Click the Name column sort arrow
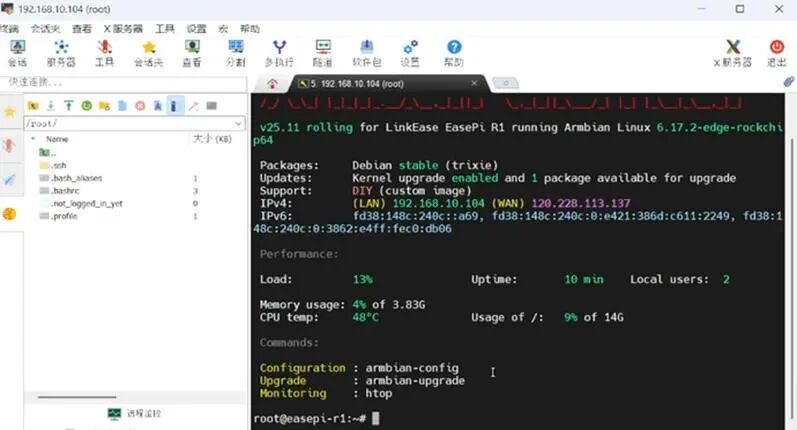Viewport: 797px width, 430px height. 37,139
